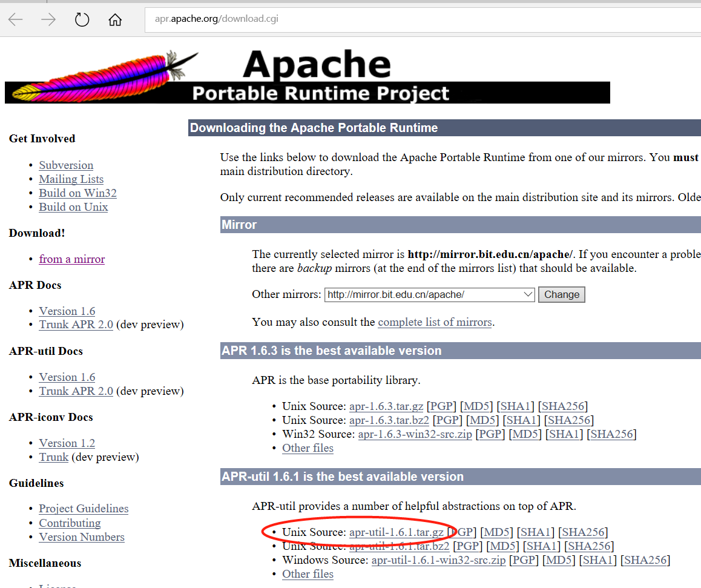Open SHA1 checksum for apr-util-1.6.1.tar.gz

pos(536,532)
